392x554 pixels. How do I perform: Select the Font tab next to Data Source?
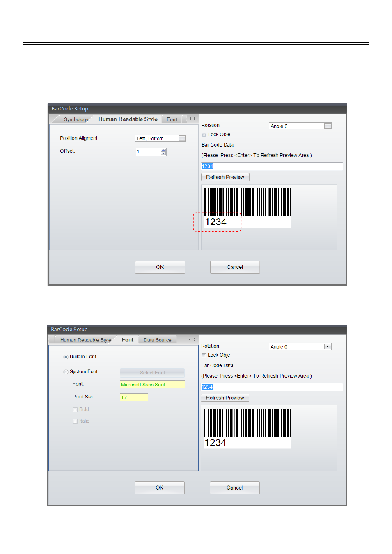128,340
